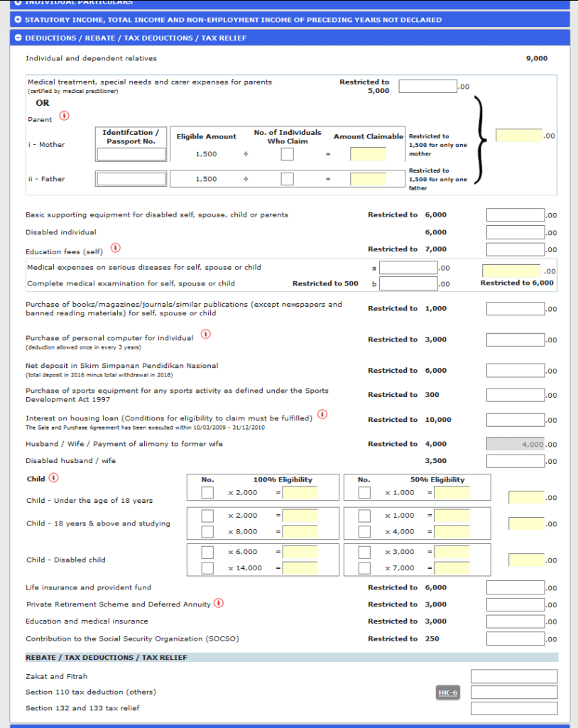Open info icon beside Education fees (self)
Image resolution: width=578 pixels, height=728 pixels.
116,249
